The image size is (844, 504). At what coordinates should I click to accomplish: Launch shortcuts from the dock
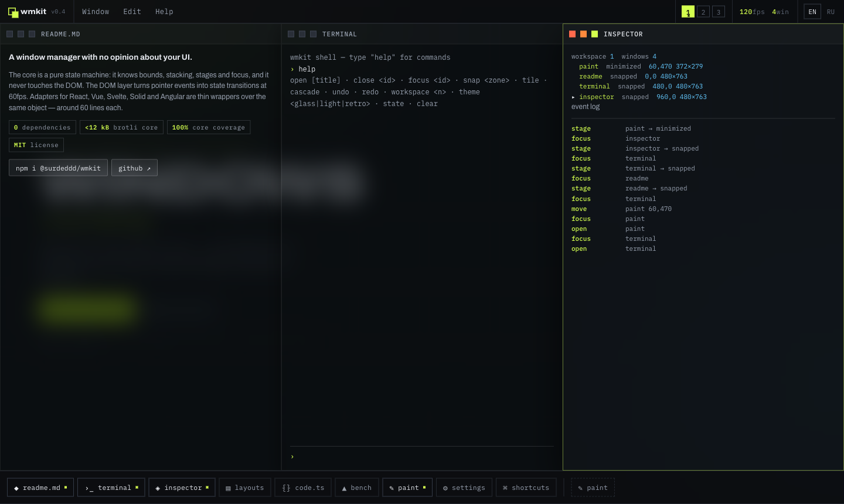[x=526, y=488]
